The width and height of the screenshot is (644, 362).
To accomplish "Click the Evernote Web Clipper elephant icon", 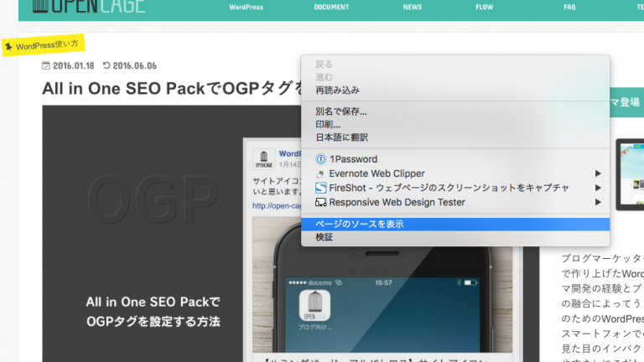I will pyautogui.click(x=321, y=173).
